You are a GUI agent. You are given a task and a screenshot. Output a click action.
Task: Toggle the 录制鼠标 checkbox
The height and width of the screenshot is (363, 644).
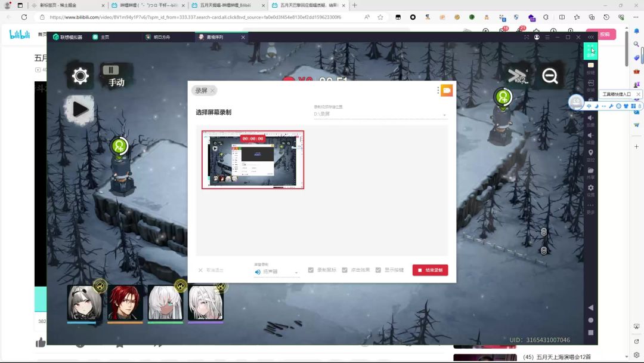tap(311, 270)
